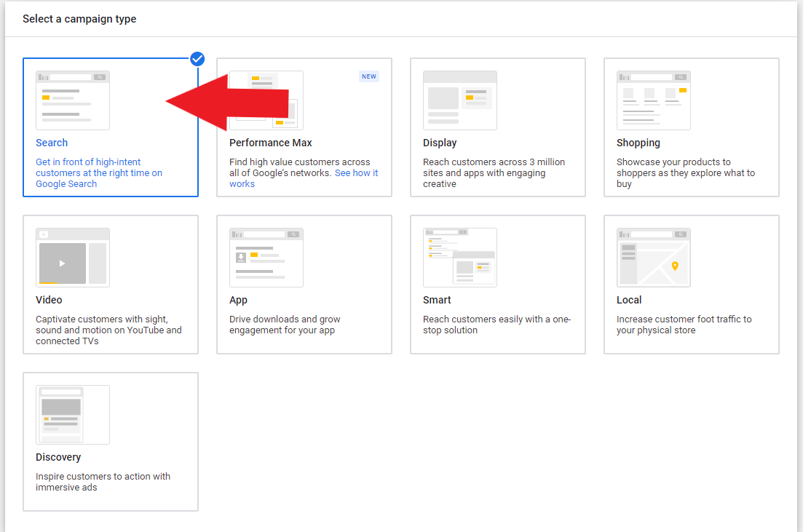
Task: Open the 'See how it works' link
Action: (356, 172)
